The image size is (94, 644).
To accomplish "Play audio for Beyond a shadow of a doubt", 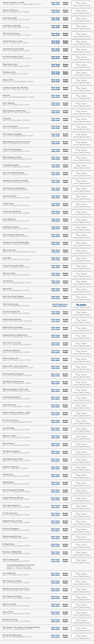I will pyautogui.click(x=81, y=3).
